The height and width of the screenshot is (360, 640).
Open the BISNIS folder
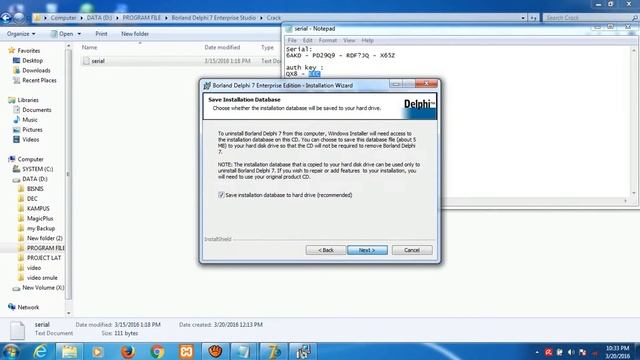35,189
